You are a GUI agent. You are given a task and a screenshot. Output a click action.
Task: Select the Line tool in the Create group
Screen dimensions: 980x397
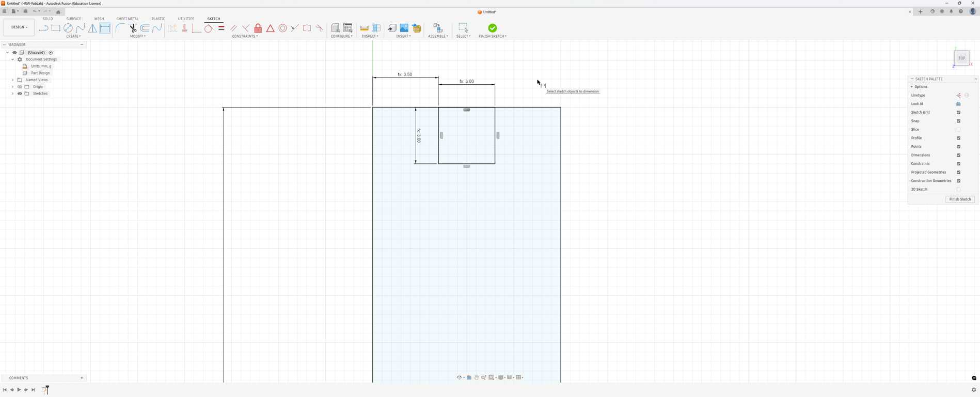coord(43,28)
